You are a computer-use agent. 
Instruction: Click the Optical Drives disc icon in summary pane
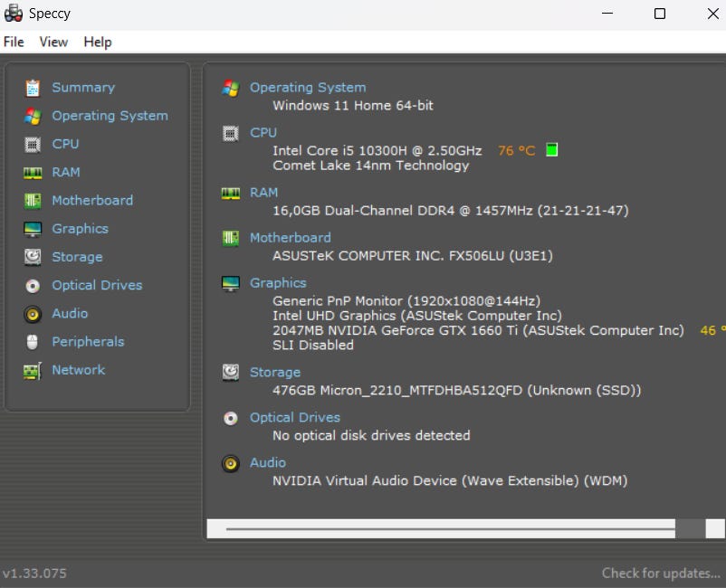pyautogui.click(x=231, y=418)
